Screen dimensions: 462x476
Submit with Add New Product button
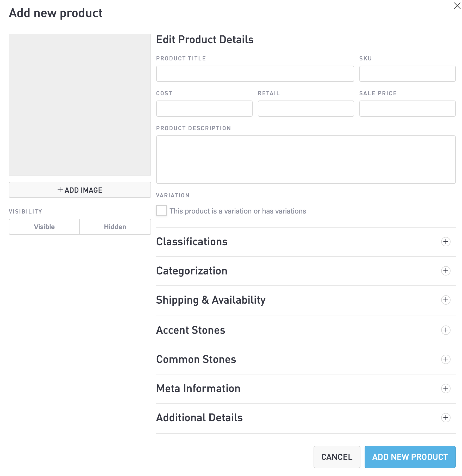coord(410,457)
